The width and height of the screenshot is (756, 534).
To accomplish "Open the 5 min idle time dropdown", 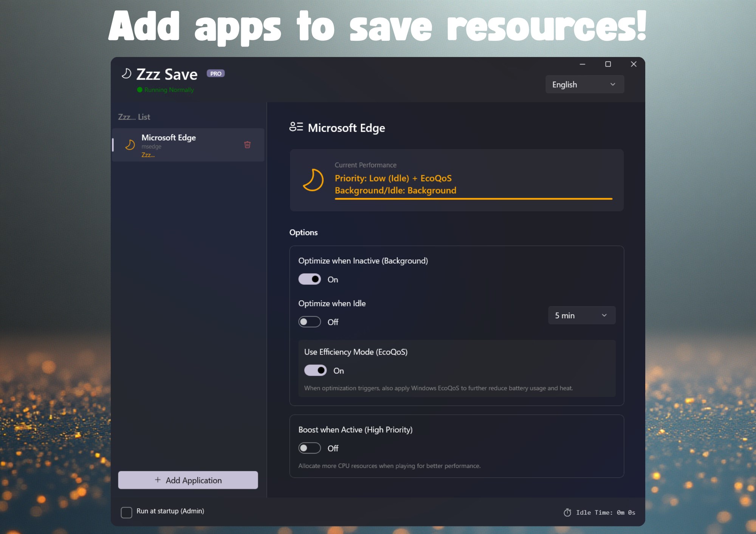I will (582, 315).
